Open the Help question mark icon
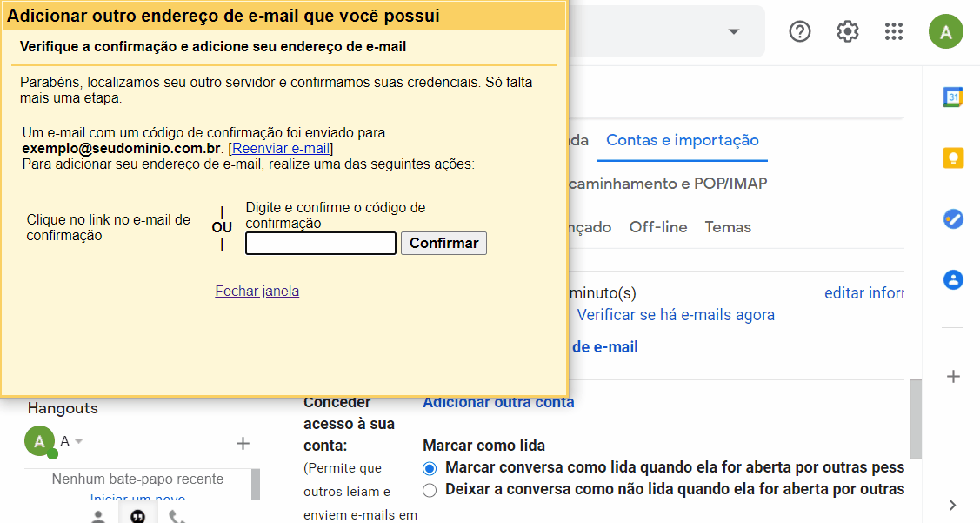Viewport: 980px width, 523px height. point(799,31)
